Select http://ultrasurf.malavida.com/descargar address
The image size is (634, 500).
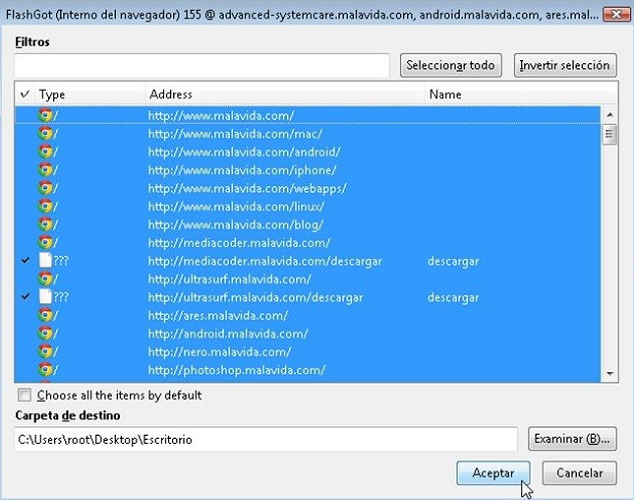pos(256,297)
